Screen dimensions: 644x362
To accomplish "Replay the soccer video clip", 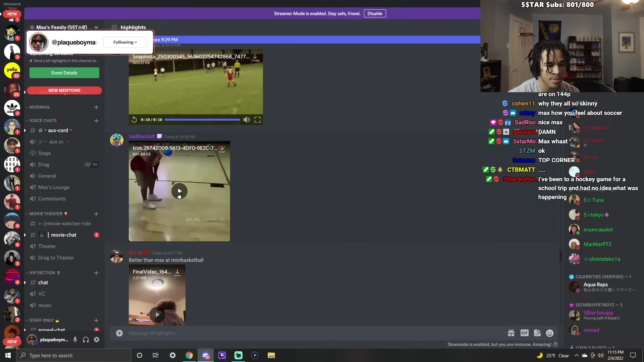I will coord(134,120).
